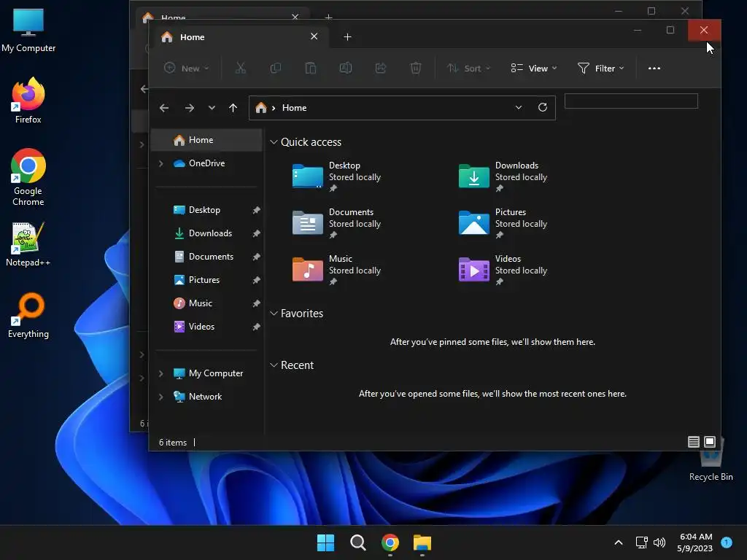Close the Home tab
The height and width of the screenshot is (560, 747).
click(314, 36)
